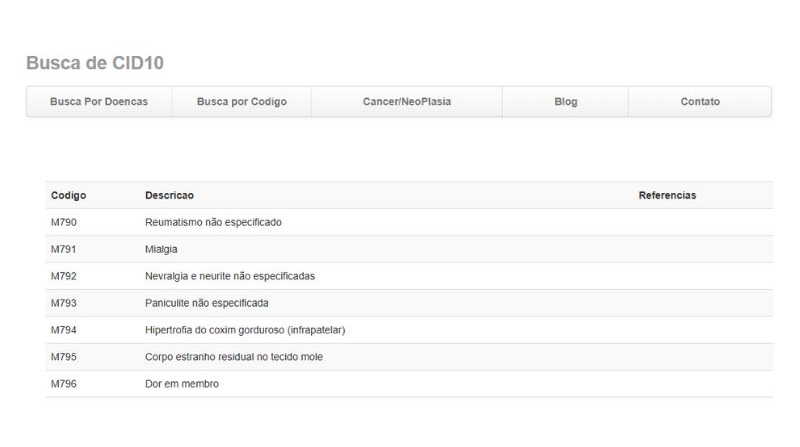Click the Referencias column header
800x447 pixels.
[667, 195]
